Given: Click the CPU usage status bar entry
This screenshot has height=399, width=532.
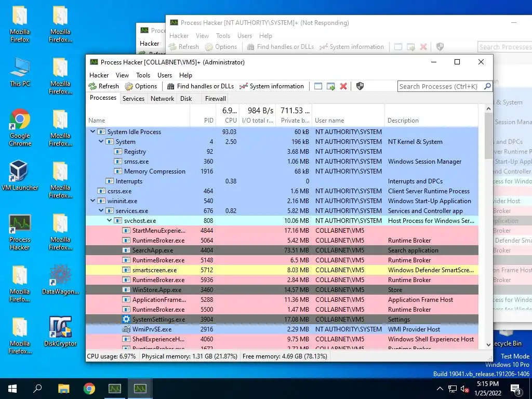Looking at the screenshot, I should click(112, 356).
